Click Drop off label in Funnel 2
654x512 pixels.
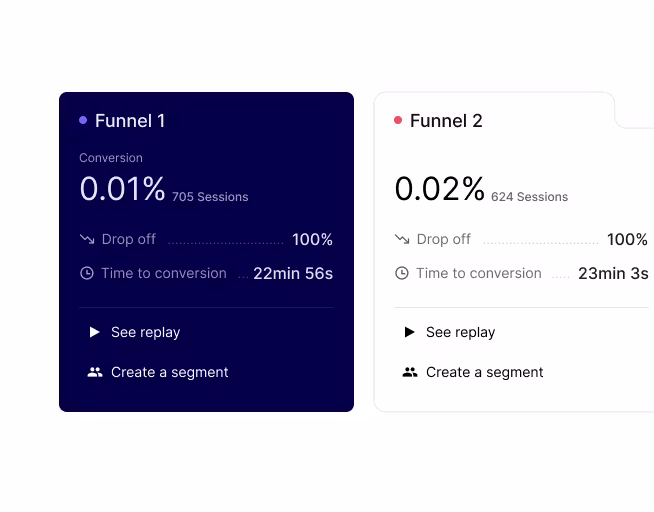point(443,239)
